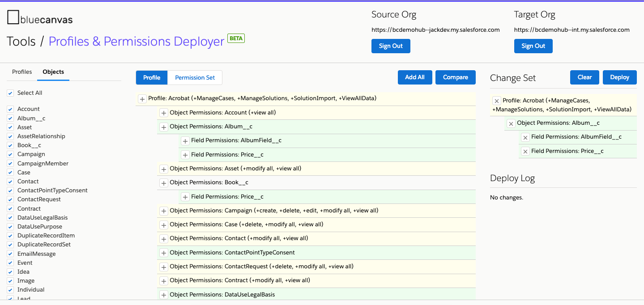
Task: Switch to the Profiles tab
Action: 22,72
